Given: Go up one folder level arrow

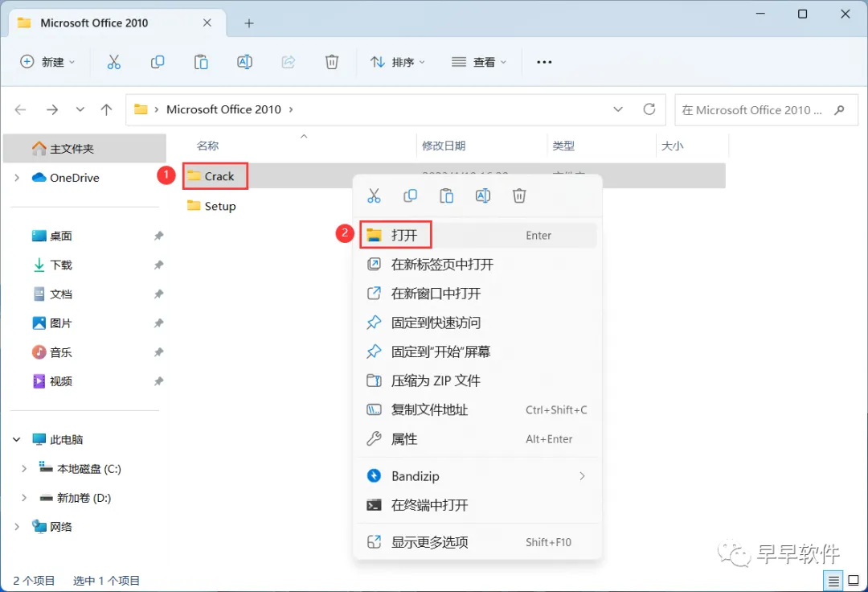Looking at the screenshot, I should pos(106,109).
